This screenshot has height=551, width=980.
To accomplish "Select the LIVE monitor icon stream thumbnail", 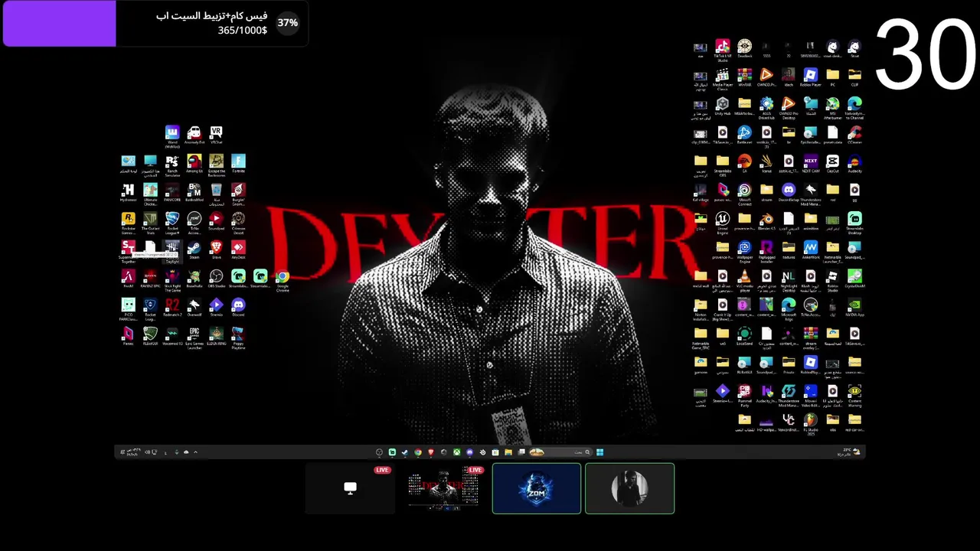I will pos(350,488).
